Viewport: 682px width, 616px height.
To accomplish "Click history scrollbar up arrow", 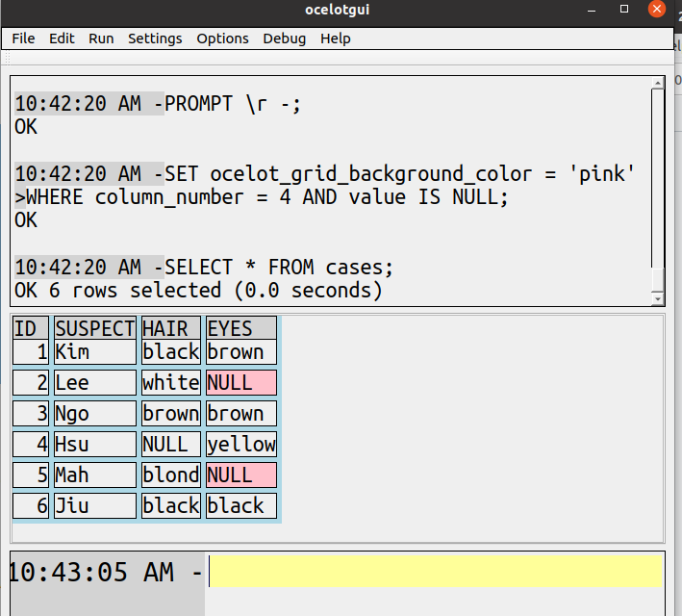I will [x=658, y=83].
